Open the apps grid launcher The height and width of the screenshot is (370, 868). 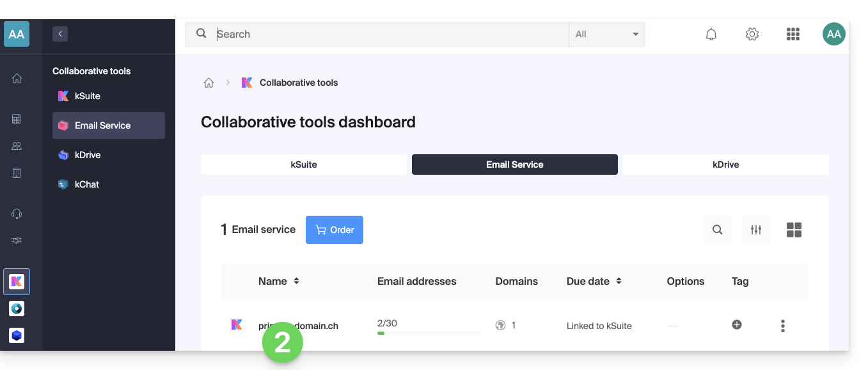793,35
